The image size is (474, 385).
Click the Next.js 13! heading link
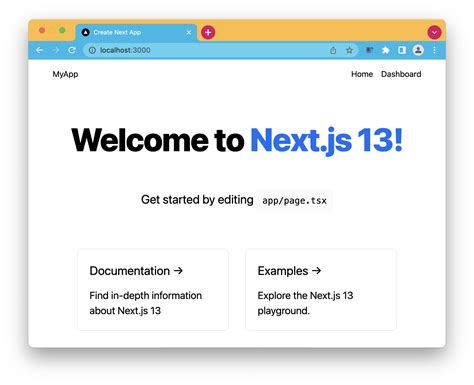pyautogui.click(x=326, y=140)
